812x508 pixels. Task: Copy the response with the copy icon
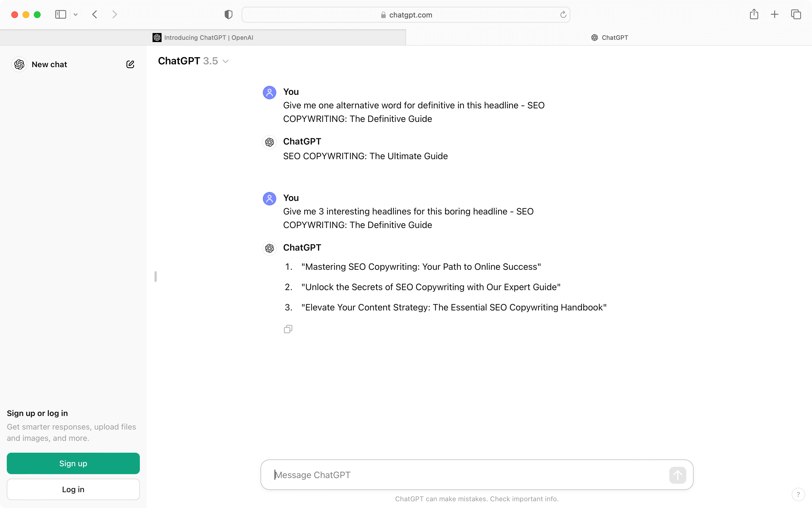click(x=288, y=329)
